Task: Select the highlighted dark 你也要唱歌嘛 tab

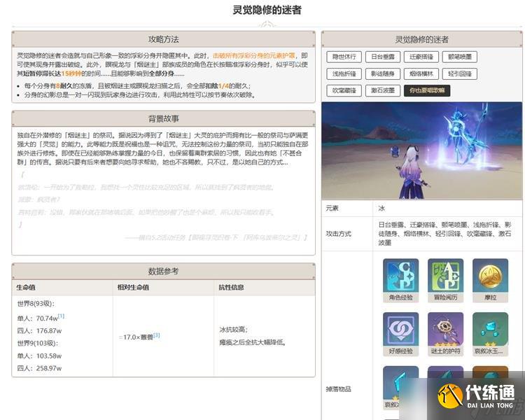Action: click(427, 90)
